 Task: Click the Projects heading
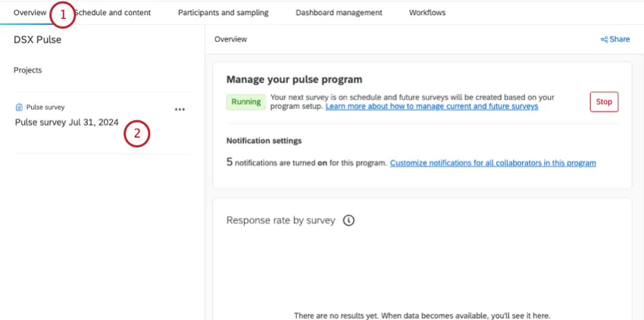pyautogui.click(x=28, y=70)
